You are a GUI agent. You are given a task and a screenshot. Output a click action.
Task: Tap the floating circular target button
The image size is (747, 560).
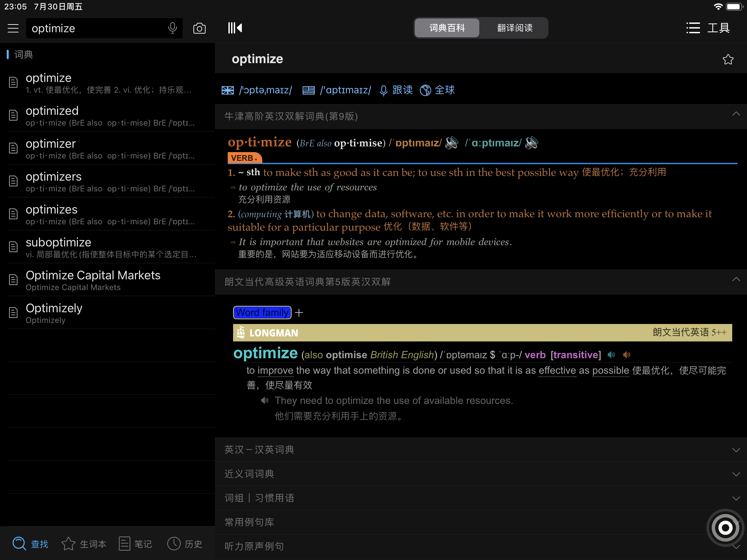(x=725, y=527)
